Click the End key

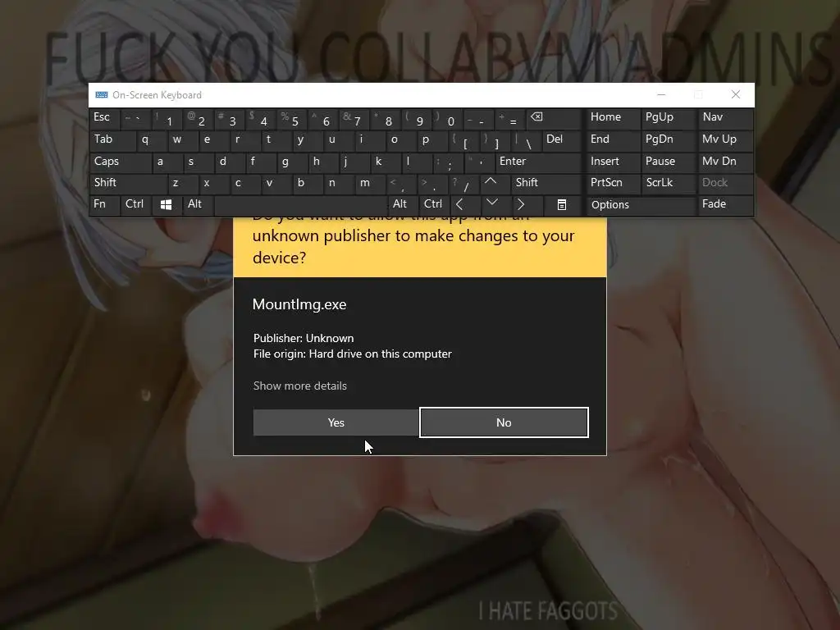pos(613,139)
